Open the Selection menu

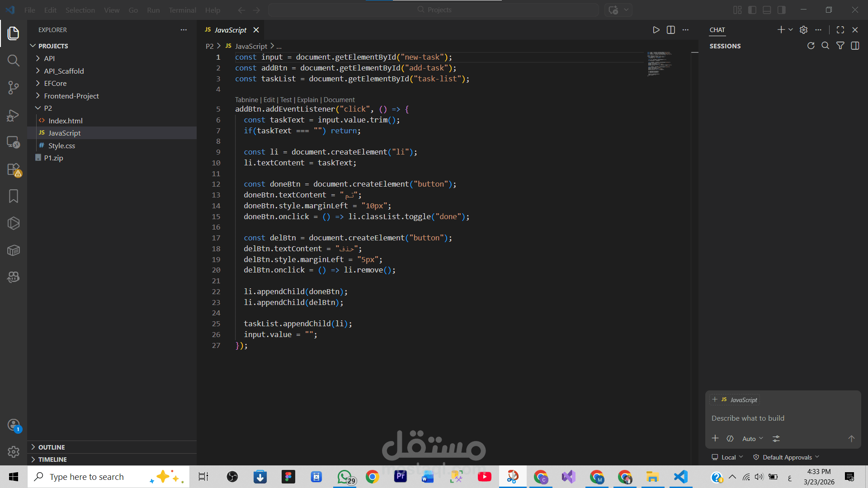click(80, 10)
